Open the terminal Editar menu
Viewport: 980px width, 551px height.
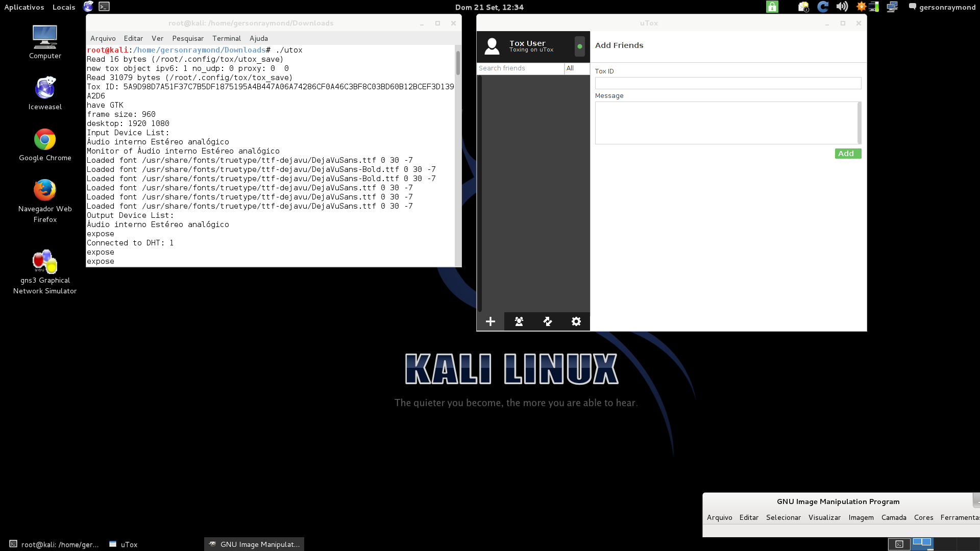pos(133,38)
